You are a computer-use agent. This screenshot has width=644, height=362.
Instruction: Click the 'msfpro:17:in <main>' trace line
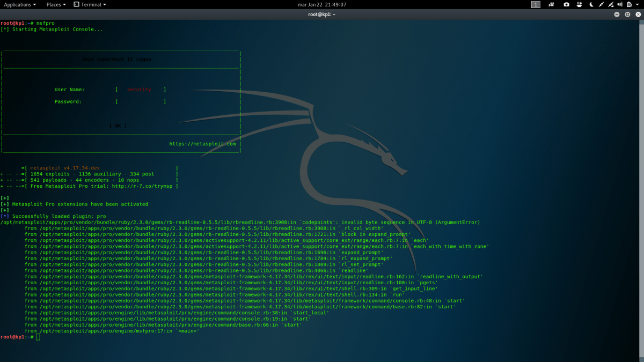(x=112, y=331)
